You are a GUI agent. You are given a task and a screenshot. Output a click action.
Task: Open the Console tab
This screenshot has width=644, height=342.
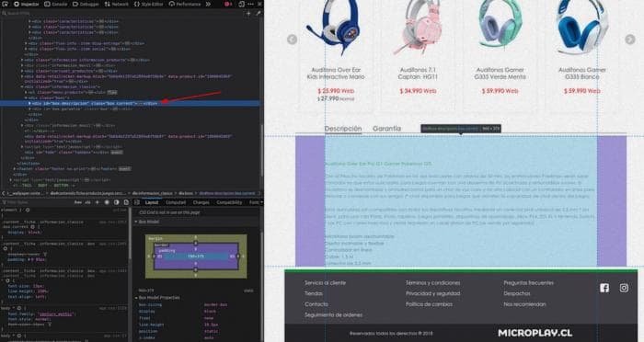point(56,4)
